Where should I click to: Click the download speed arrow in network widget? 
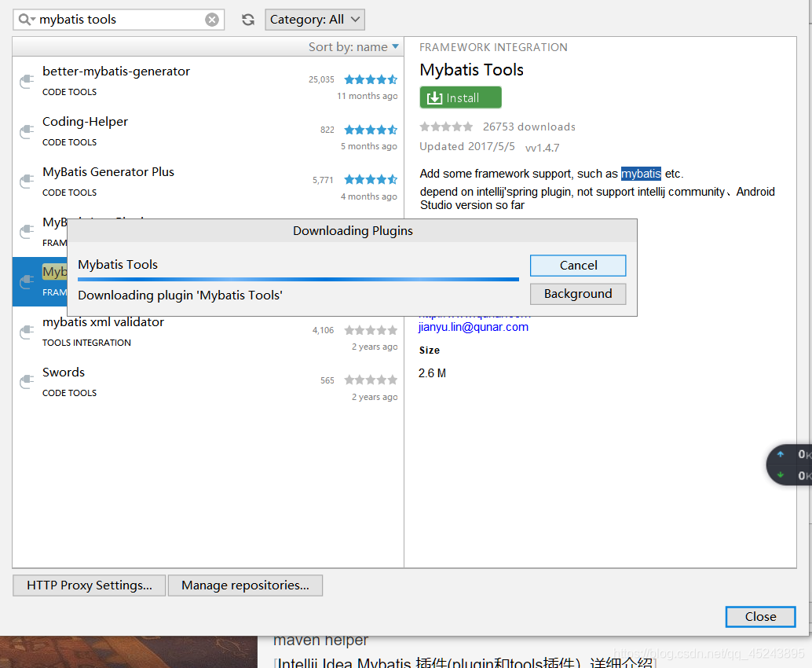pyautogui.click(x=781, y=475)
